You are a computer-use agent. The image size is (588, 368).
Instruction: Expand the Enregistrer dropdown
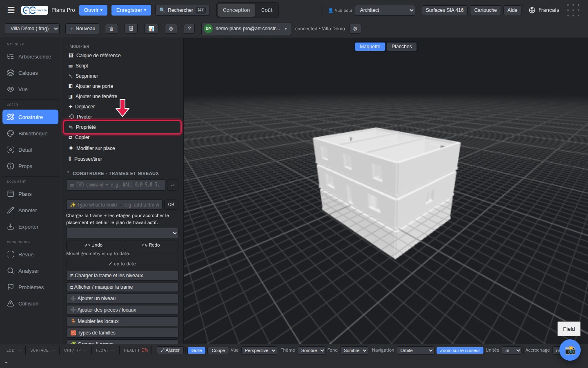click(x=131, y=10)
